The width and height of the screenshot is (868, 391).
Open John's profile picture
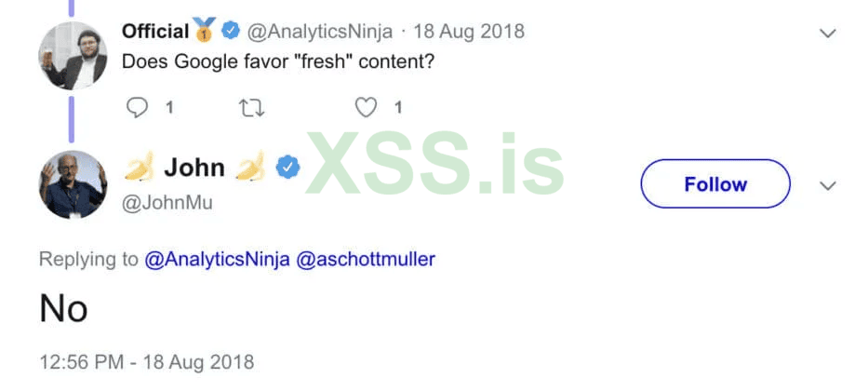(x=73, y=184)
